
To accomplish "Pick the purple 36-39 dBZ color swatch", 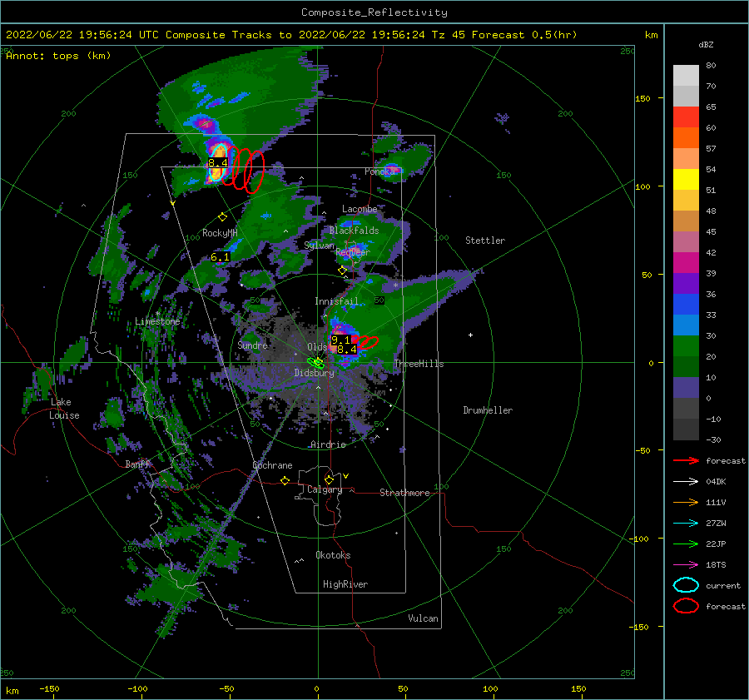I will click(686, 284).
